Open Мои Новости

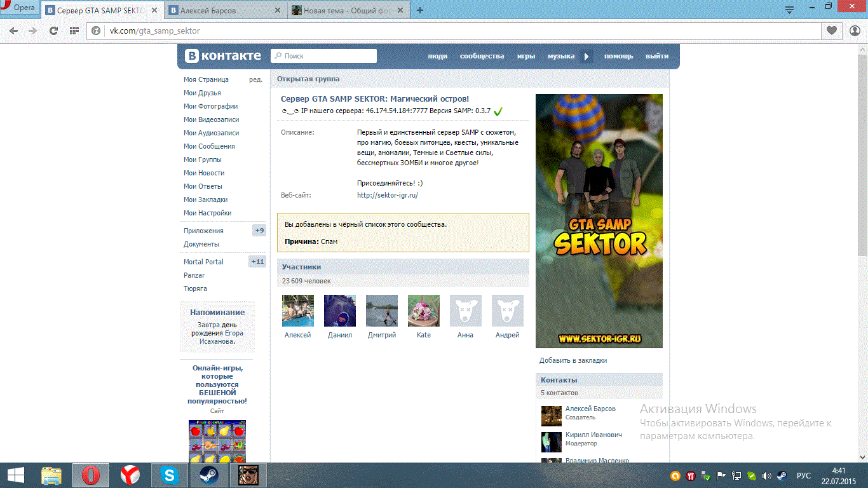pyautogui.click(x=204, y=173)
